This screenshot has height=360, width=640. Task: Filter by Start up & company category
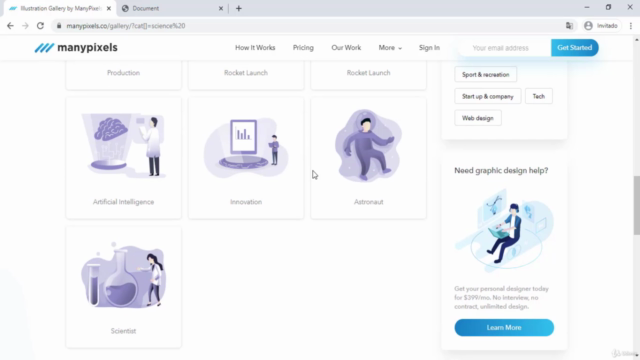[488, 96]
